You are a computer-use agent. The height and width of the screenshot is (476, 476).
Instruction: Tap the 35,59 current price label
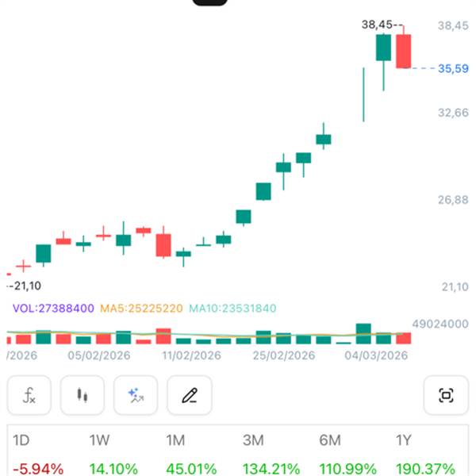453,69
